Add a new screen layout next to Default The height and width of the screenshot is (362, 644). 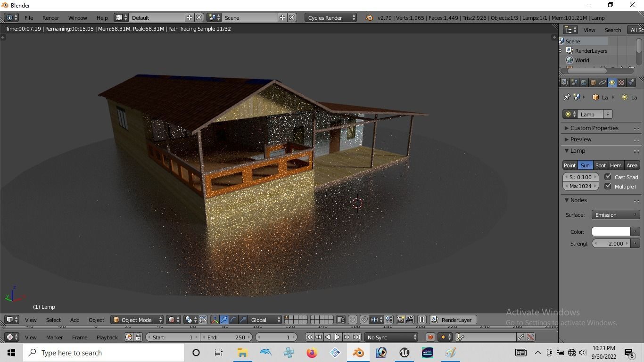coord(190,17)
